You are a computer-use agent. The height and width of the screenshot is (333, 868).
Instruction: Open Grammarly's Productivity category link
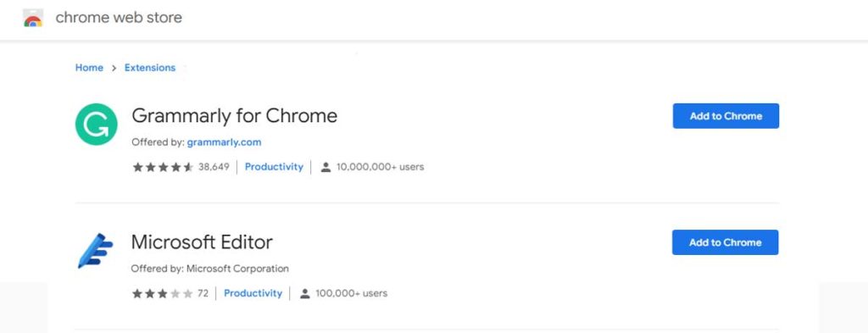coord(274,166)
